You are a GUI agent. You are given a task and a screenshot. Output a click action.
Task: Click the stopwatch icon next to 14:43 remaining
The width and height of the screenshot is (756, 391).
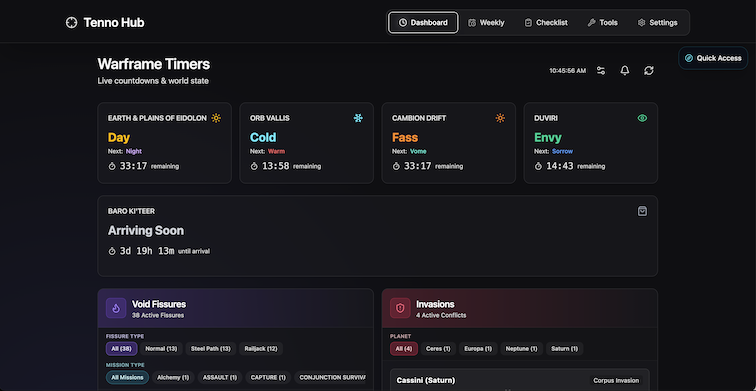[x=539, y=166]
